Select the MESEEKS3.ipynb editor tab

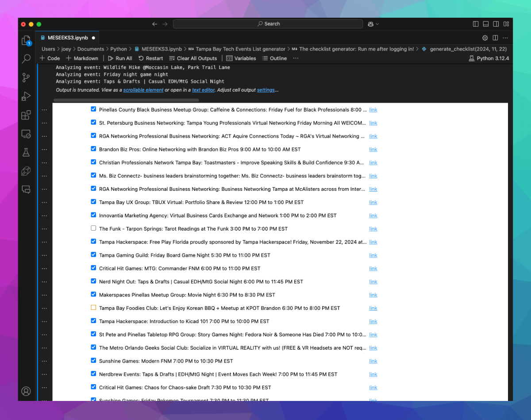(68, 38)
